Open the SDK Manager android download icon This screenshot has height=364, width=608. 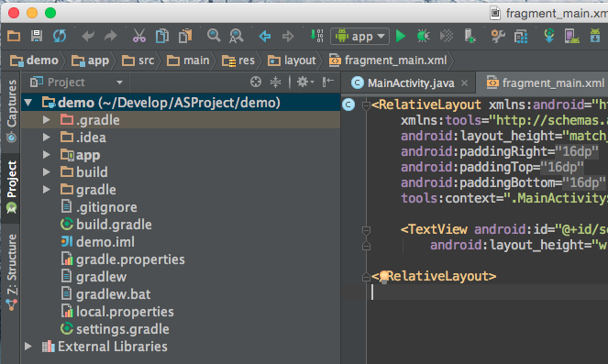[595, 36]
